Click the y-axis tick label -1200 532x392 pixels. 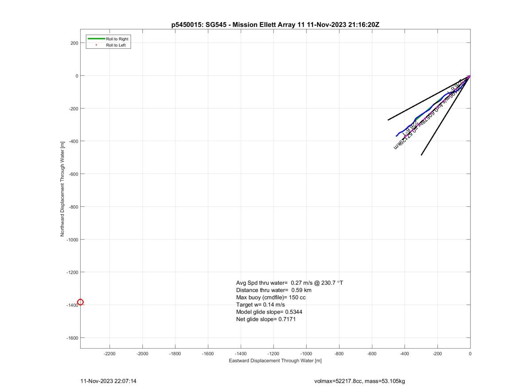click(72, 272)
